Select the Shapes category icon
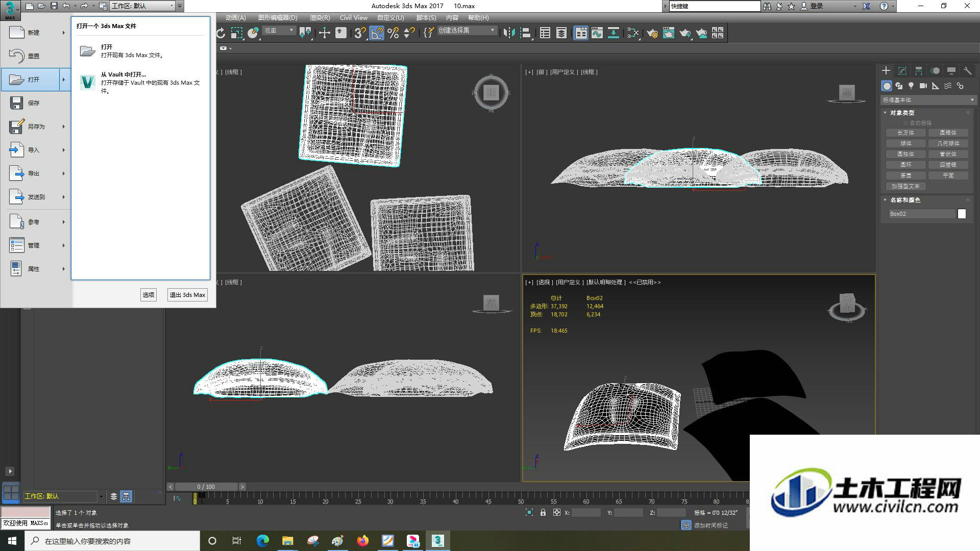 point(899,86)
